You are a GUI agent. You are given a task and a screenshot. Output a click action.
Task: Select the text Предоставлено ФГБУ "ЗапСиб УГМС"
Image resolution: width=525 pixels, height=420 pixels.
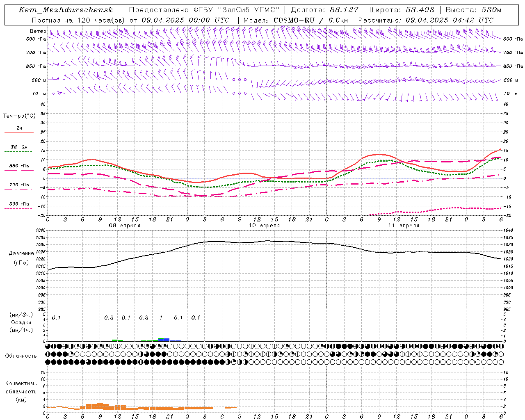pyautogui.click(x=204, y=10)
